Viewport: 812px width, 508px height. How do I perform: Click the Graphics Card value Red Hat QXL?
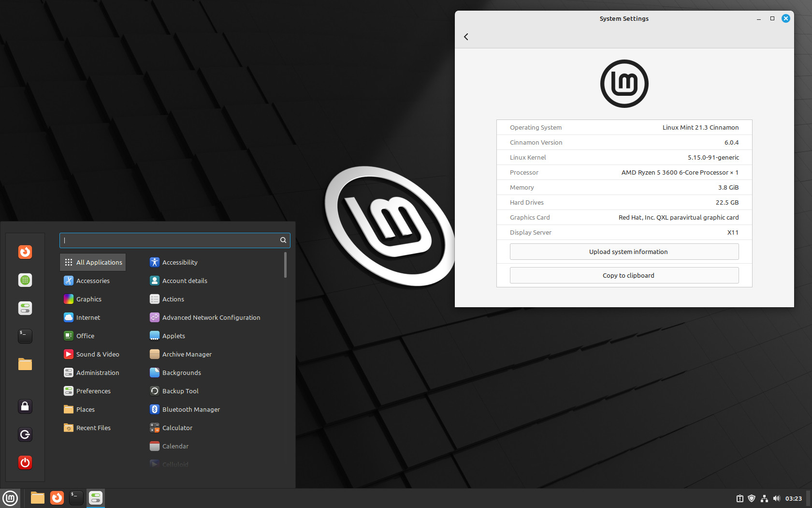pos(679,217)
